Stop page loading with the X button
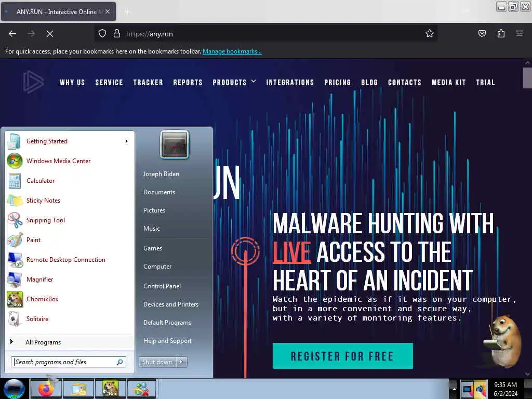Image resolution: width=532 pixels, height=399 pixels. 50,34
